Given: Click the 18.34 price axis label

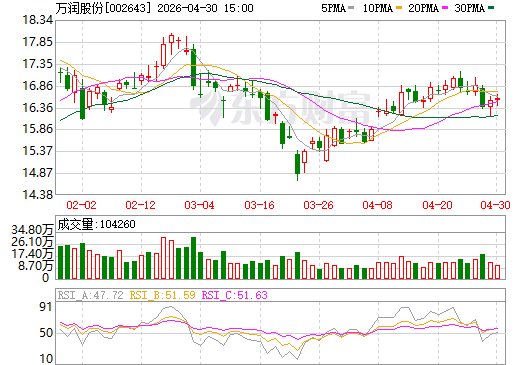Looking at the screenshot, I should point(37,20).
